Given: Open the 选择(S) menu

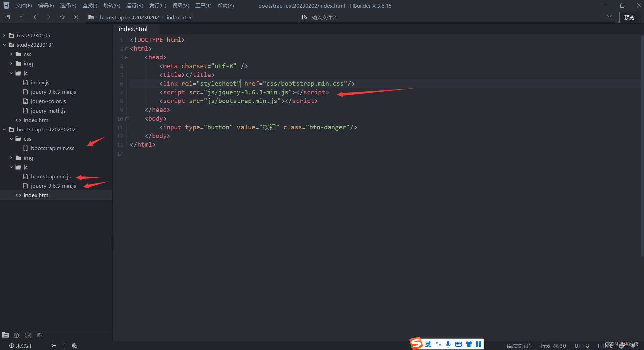Looking at the screenshot, I should (x=68, y=6).
